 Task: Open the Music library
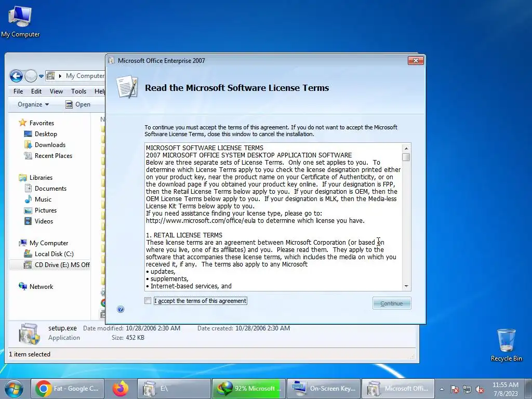point(43,199)
